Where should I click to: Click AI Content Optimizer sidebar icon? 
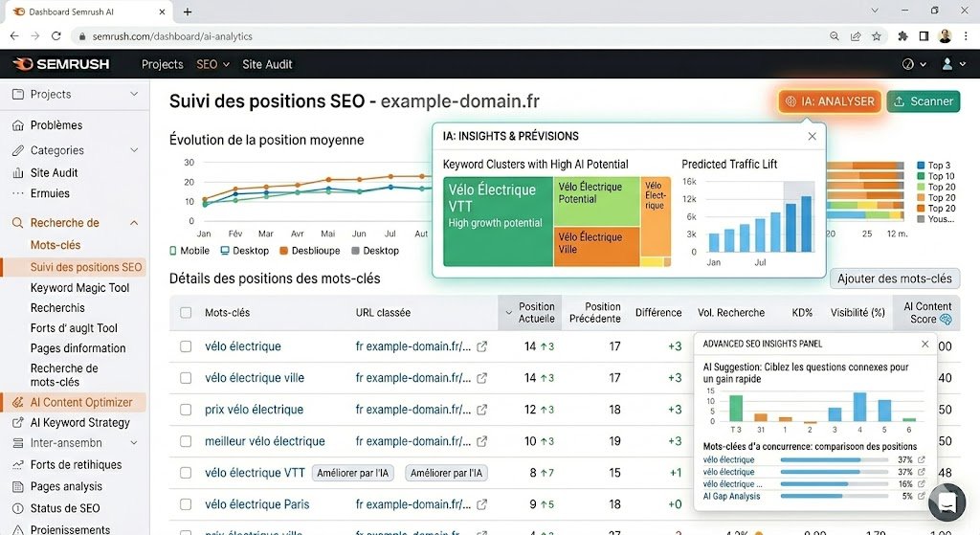(18, 403)
